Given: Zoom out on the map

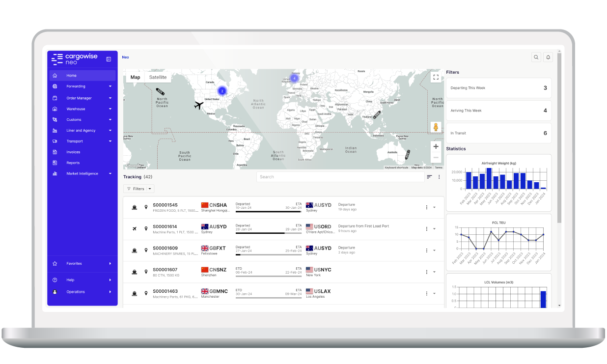Looking at the screenshot, I should (x=436, y=157).
